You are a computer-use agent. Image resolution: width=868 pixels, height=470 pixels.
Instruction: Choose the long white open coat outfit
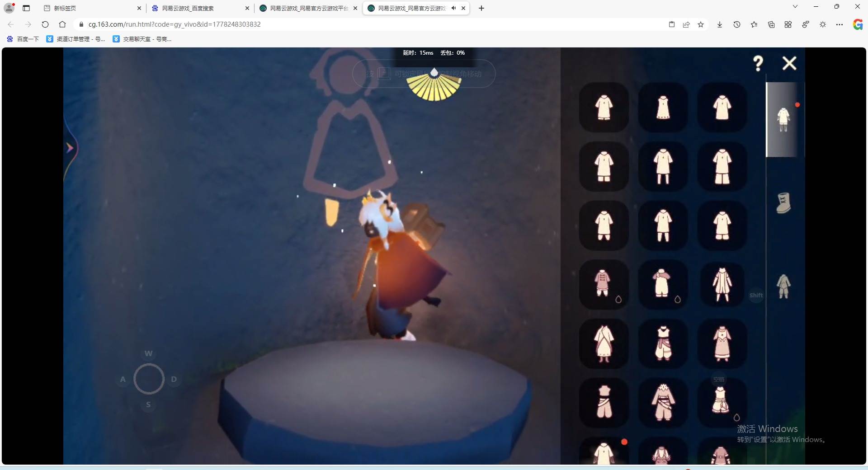coord(722,284)
